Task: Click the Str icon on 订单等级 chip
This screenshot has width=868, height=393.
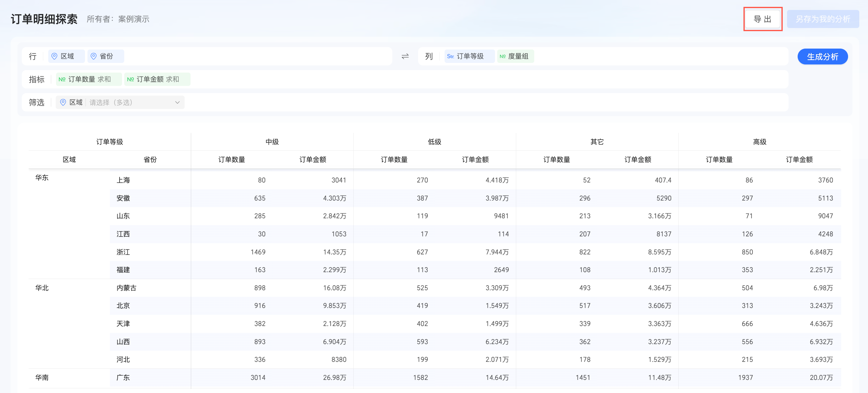Action: point(451,56)
